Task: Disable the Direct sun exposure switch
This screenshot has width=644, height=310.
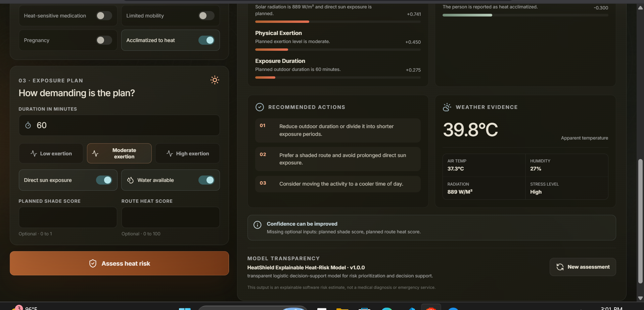Action: pyautogui.click(x=104, y=180)
